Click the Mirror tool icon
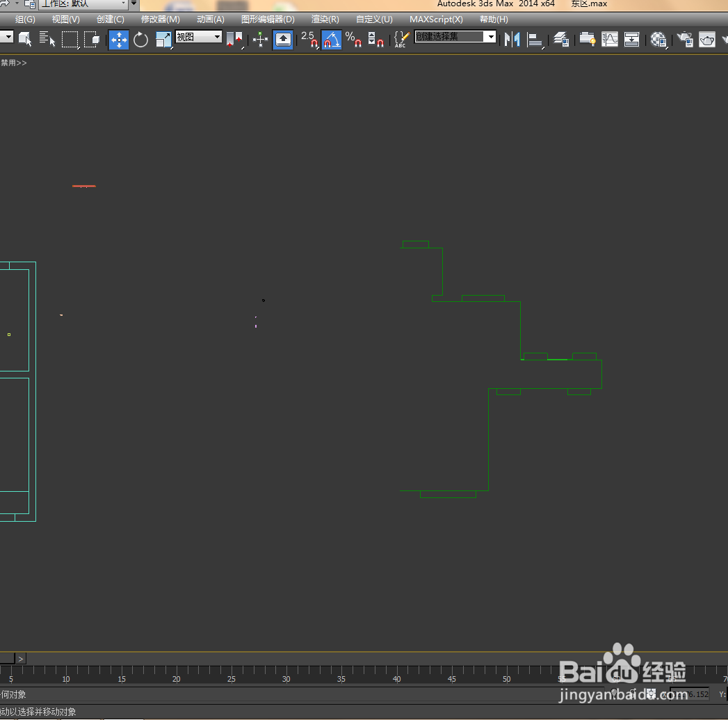 pos(512,40)
